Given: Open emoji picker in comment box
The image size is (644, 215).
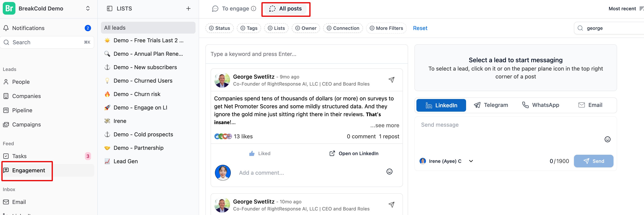Looking at the screenshot, I should (x=389, y=172).
